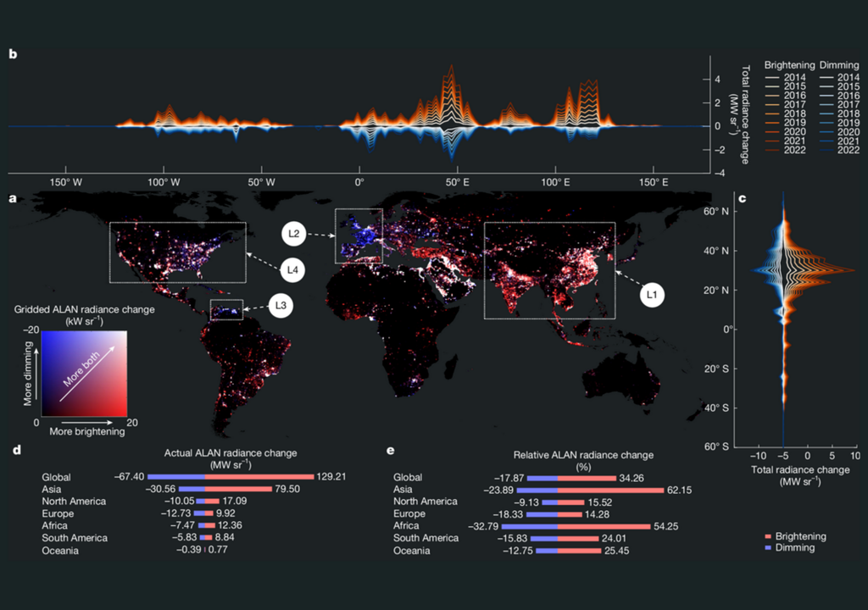Image resolution: width=868 pixels, height=610 pixels.
Task: Click the L4 circle near North America
Action: (x=293, y=271)
